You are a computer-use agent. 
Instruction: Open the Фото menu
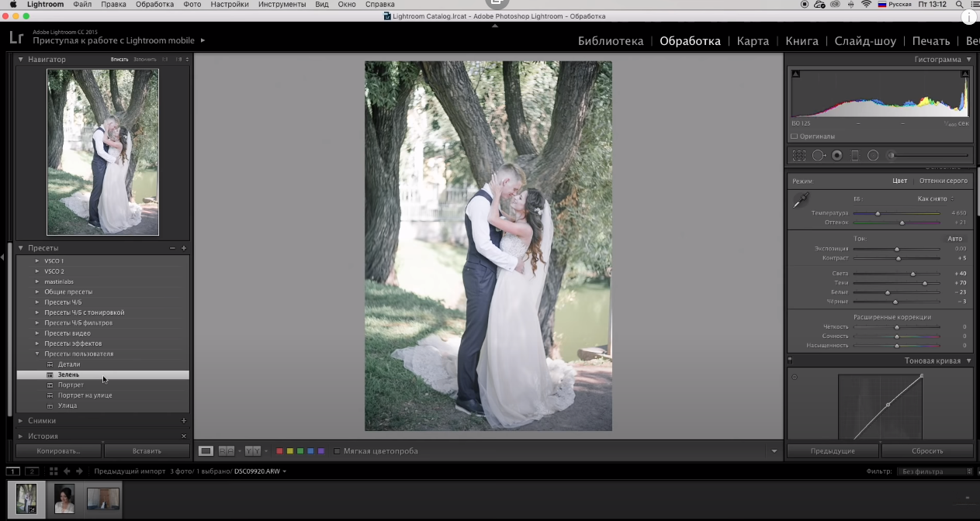point(192,5)
